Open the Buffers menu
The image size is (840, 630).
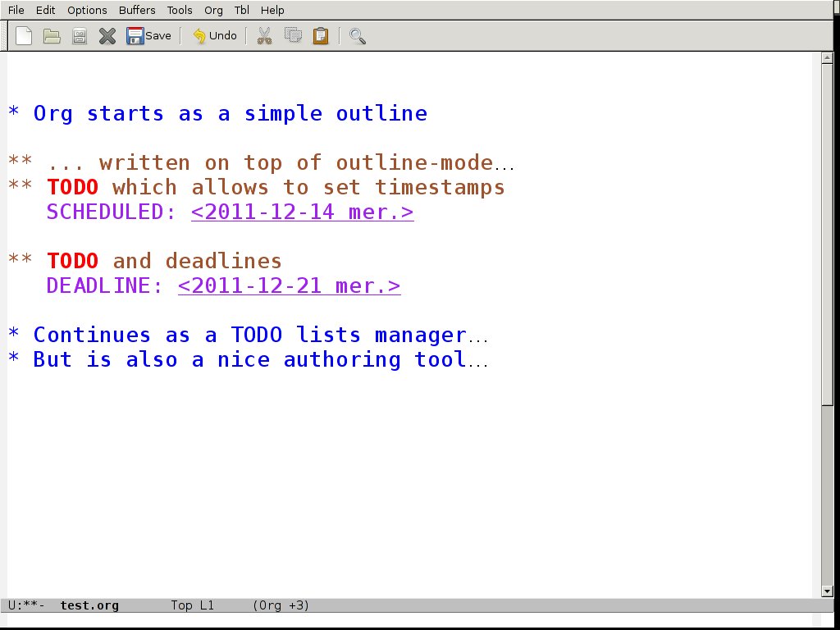coord(137,10)
